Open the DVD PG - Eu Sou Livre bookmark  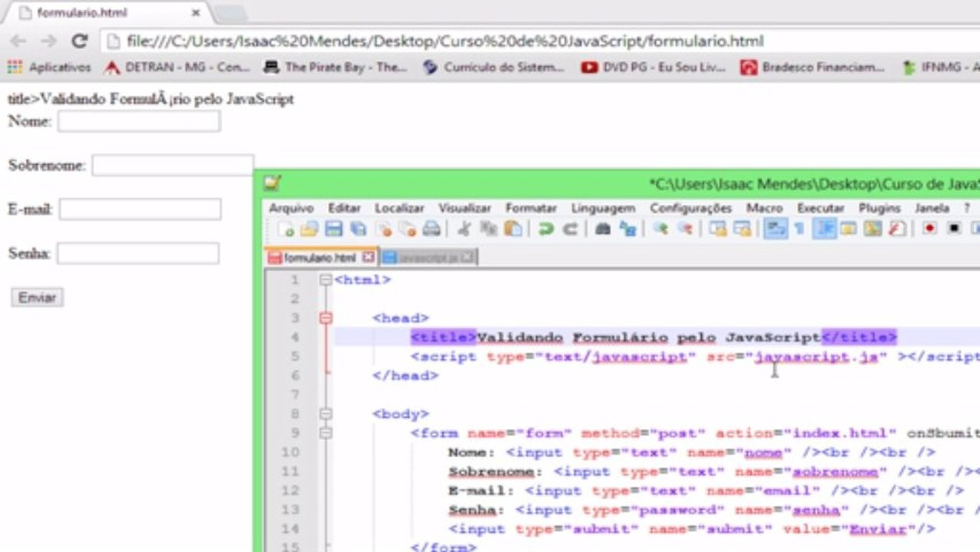pyautogui.click(x=653, y=67)
